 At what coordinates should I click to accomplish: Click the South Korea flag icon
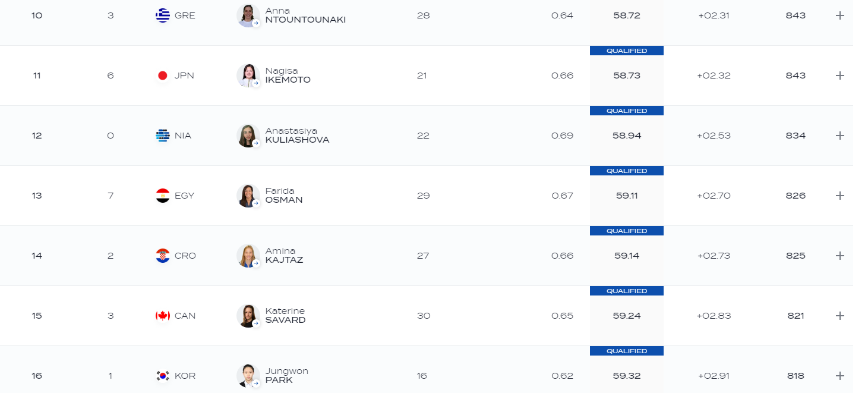[162, 376]
